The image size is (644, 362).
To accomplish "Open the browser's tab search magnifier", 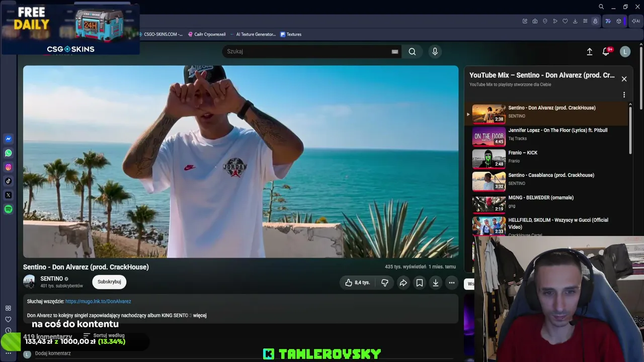I will 601,7.
